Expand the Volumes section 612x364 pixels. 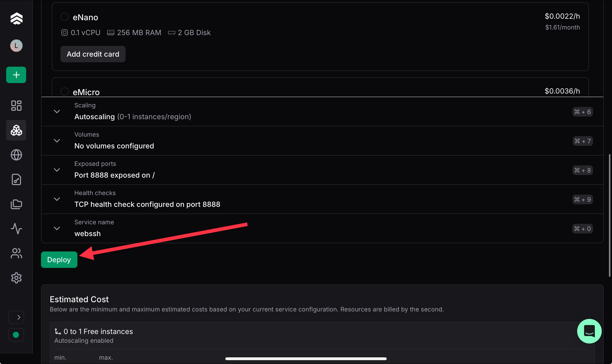tap(322, 141)
